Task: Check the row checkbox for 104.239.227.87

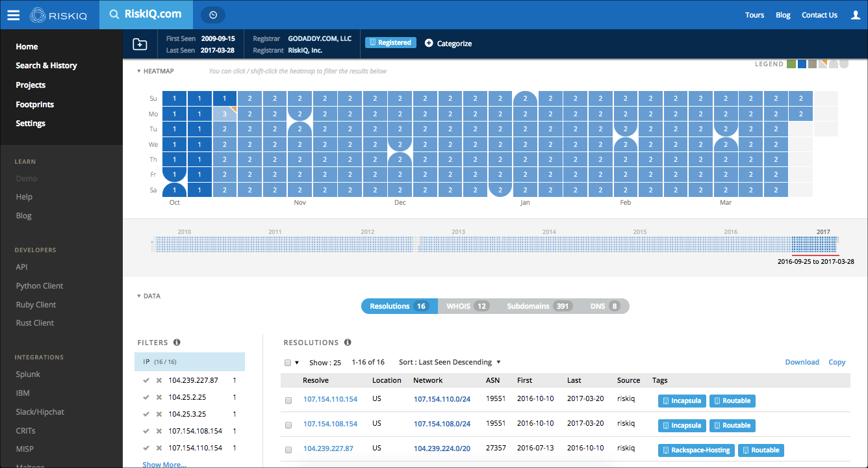Action: tap(288, 450)
